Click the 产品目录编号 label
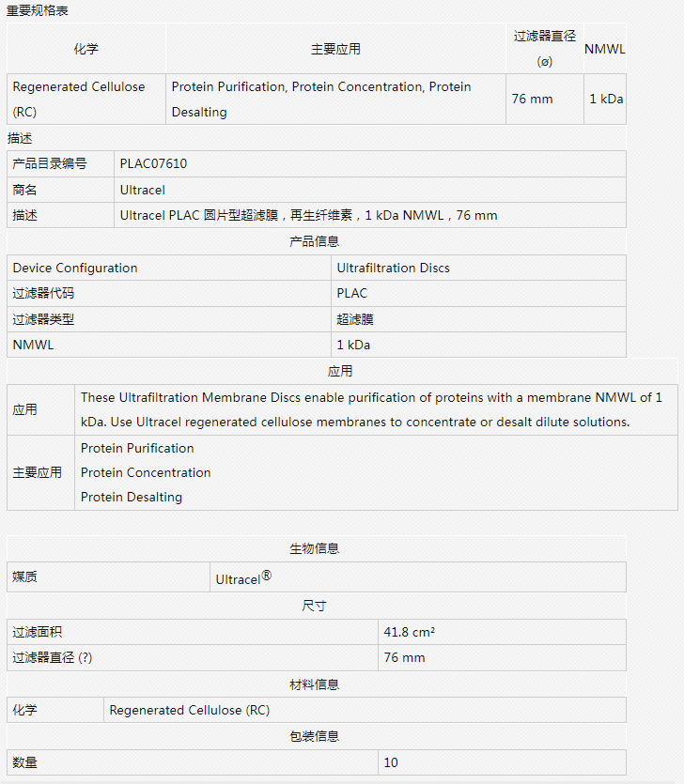 coord(50,163)
